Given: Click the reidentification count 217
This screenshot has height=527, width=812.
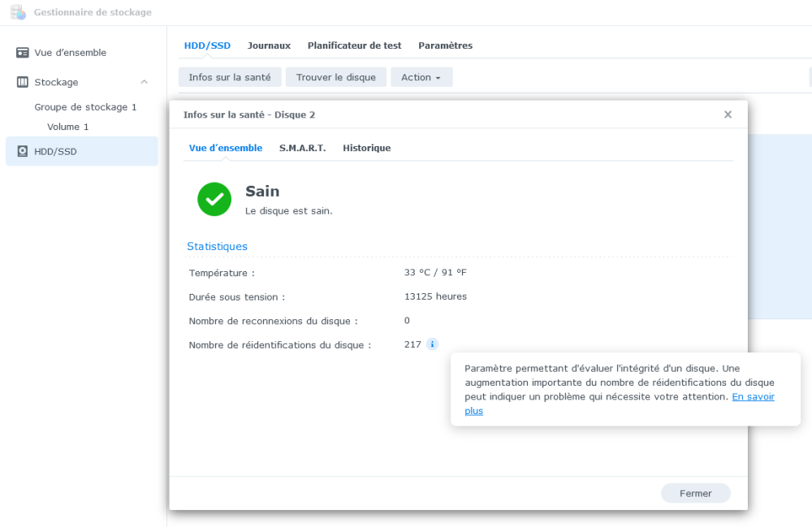Looking at the screenshot, I should (x=412, y=344).
